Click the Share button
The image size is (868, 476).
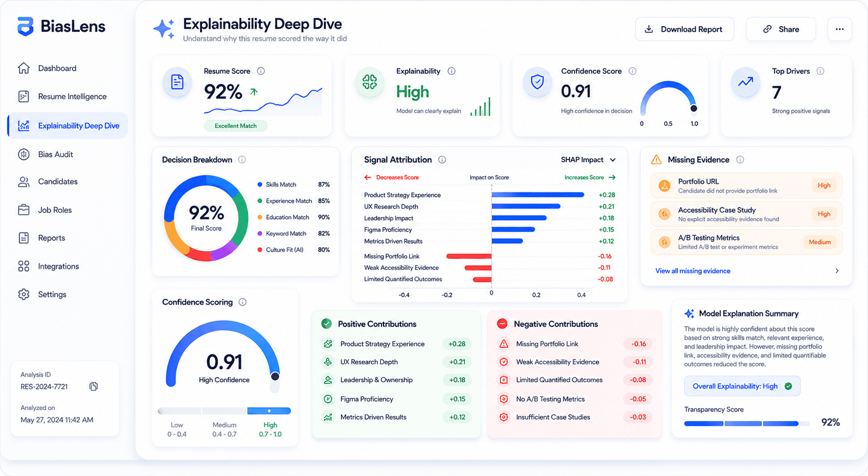click(781, 29)
